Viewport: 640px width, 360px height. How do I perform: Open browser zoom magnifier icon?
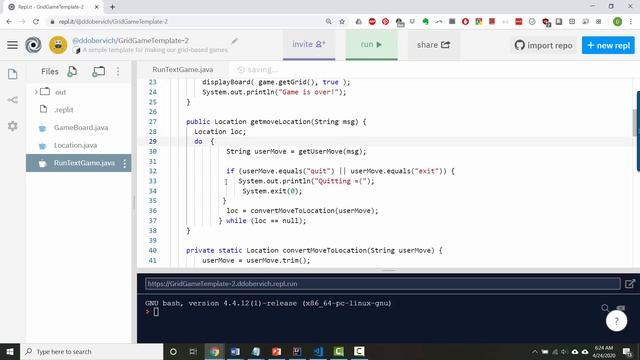coord(329,22)
